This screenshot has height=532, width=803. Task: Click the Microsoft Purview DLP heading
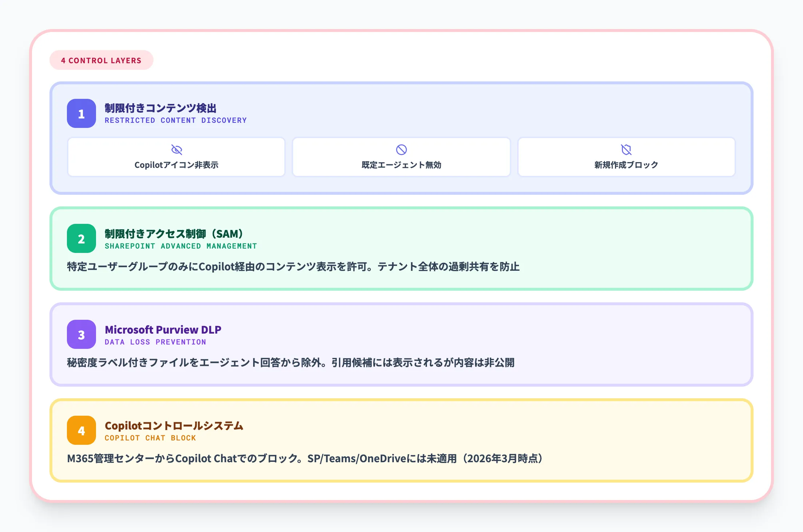[x=163, y=330]
